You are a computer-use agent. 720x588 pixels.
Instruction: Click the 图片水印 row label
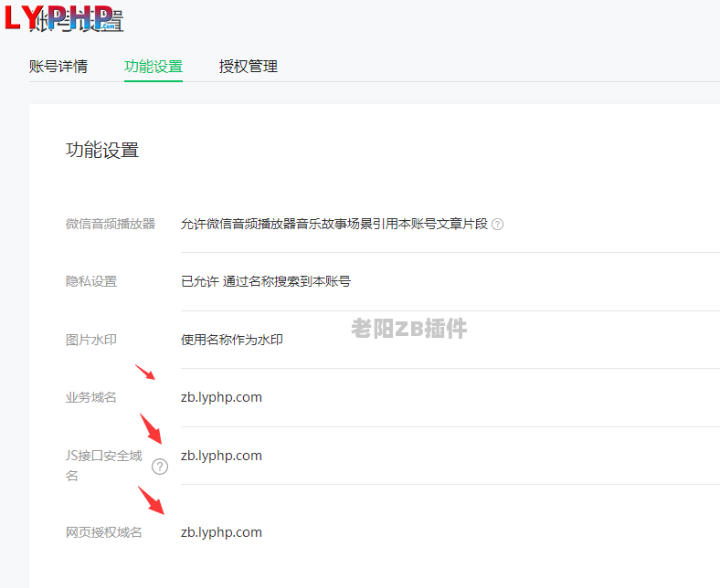pyautogui.click(x=91, y=340)
